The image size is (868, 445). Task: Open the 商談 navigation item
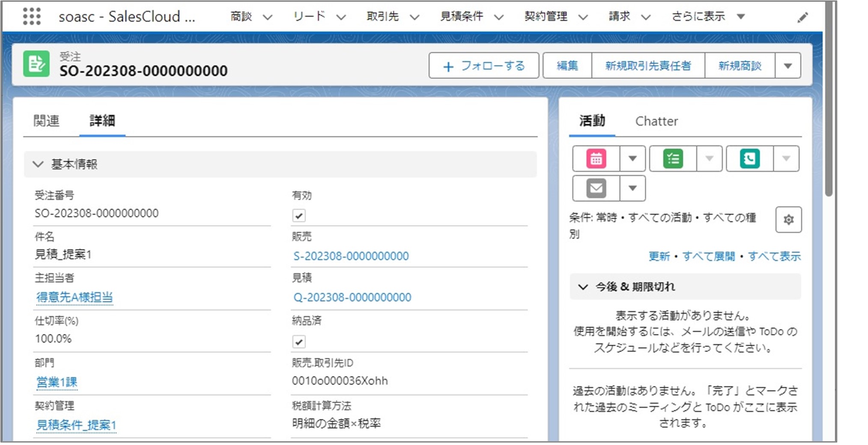click(241, 16)
